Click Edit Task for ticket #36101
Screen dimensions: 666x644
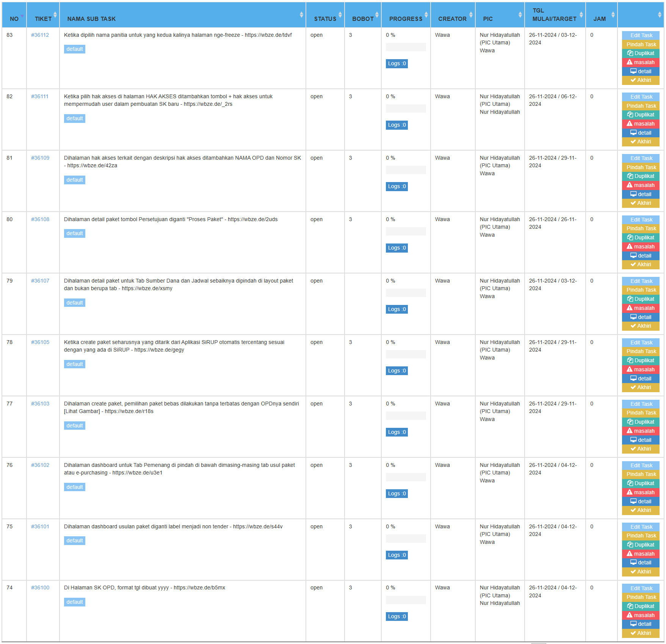click(x=641, y=527)
